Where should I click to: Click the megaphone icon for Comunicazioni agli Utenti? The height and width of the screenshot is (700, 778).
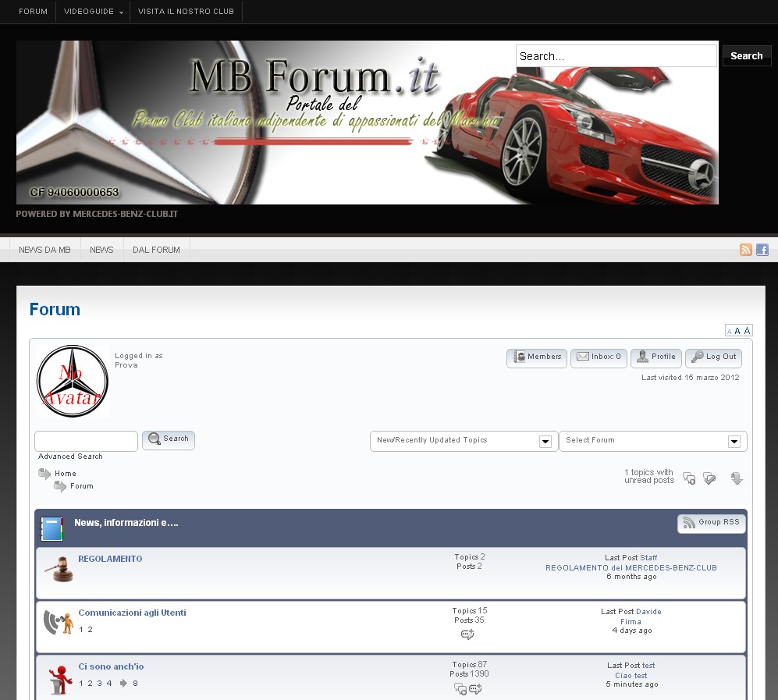pyautogui.click(x=59, y=623)
